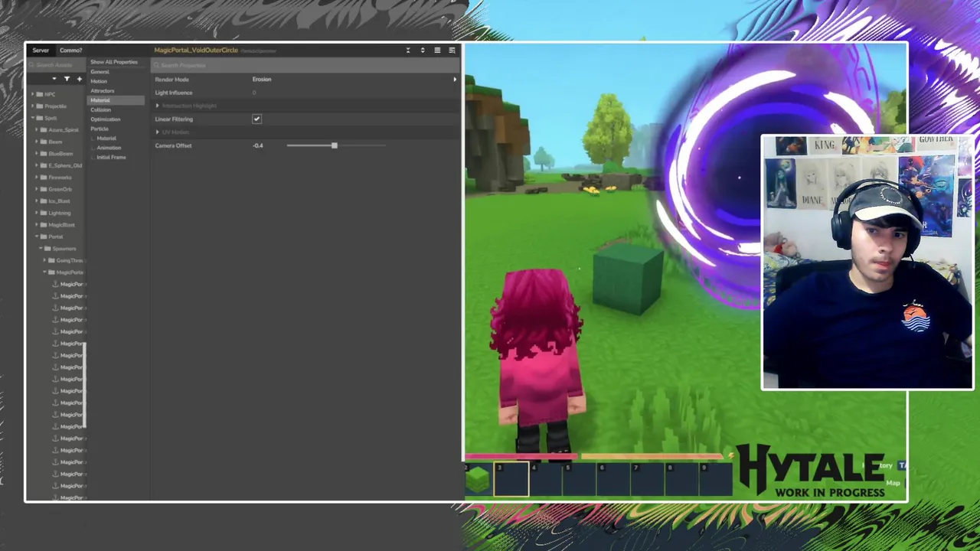Click the filter funnel icon above the asset tree
The image size is (980, 551).
[x=67, y=79]
